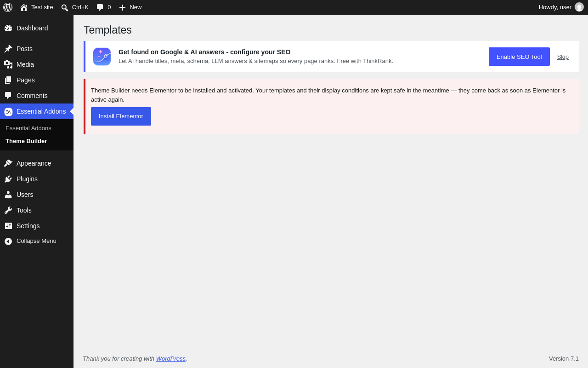
Task: Open the Dashboard menu
Action: (x=37, y=28)
